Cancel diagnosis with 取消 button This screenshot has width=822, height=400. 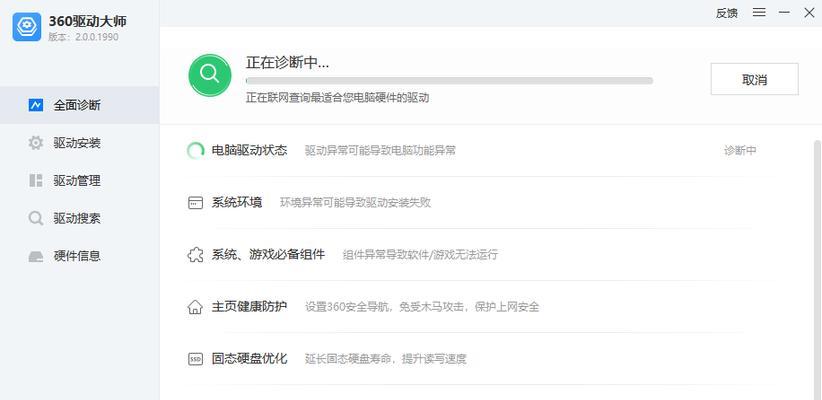tap(754, 79)
